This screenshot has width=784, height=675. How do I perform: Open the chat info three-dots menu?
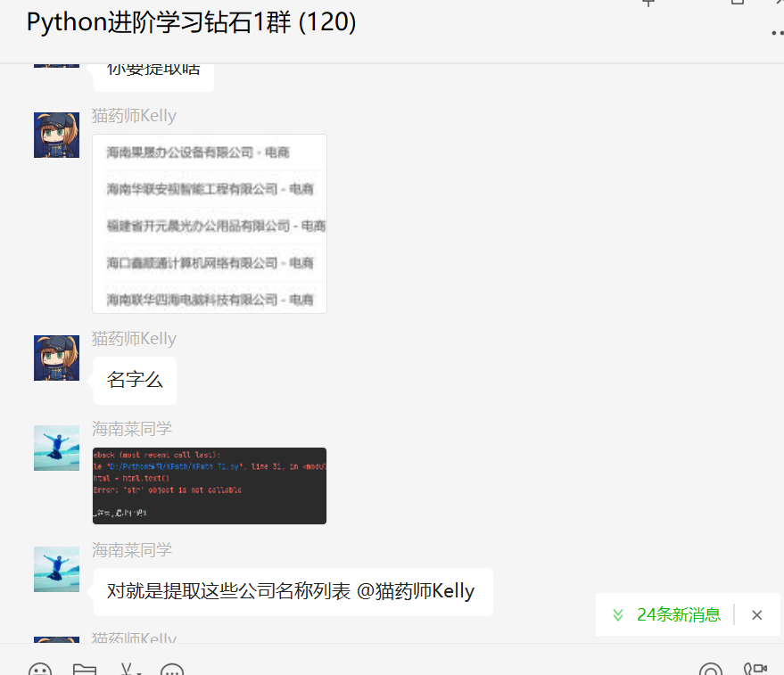(x=778, y=33)
